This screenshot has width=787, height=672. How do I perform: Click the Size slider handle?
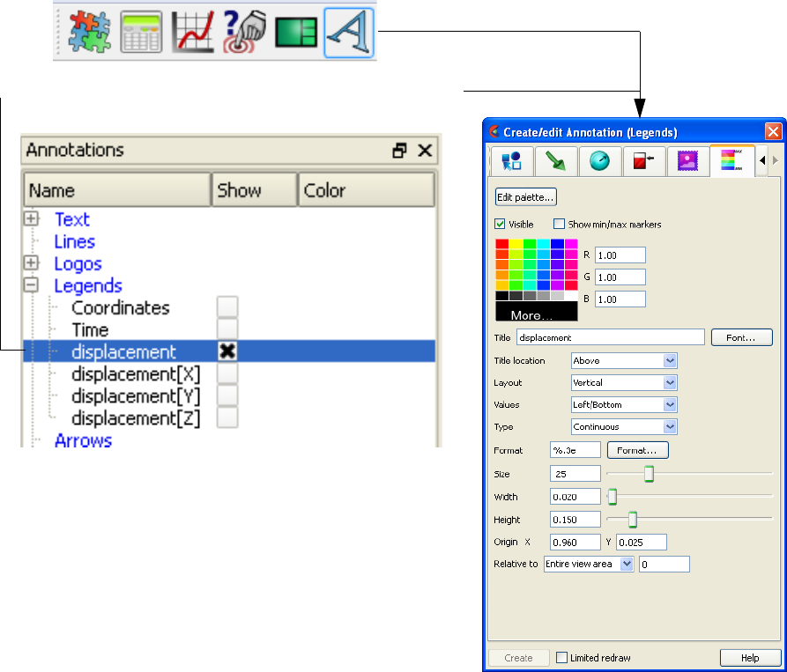pos(649,474)
